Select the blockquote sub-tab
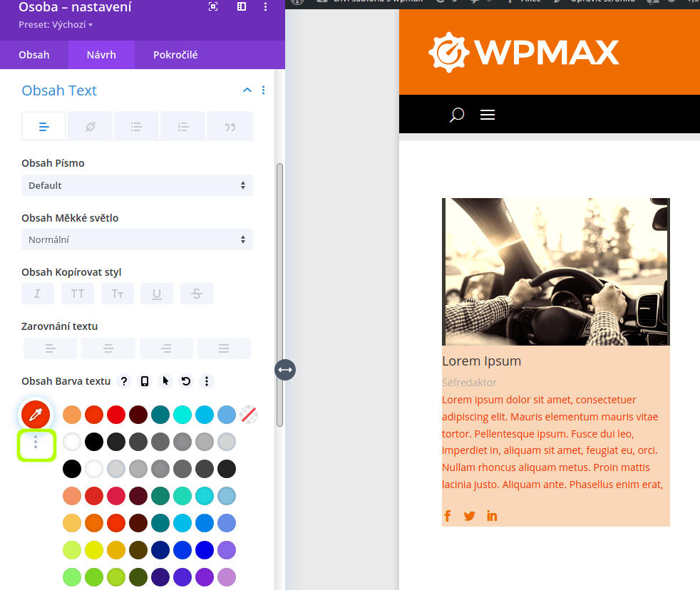Viewport: 700px width, 590px height. pos(230,127)
